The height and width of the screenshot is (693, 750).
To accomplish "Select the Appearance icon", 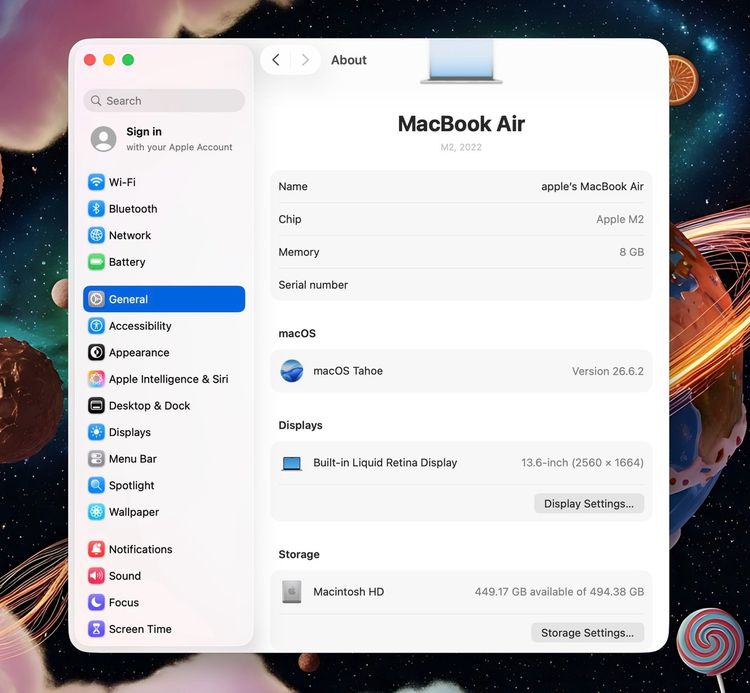I will [96, 352].
